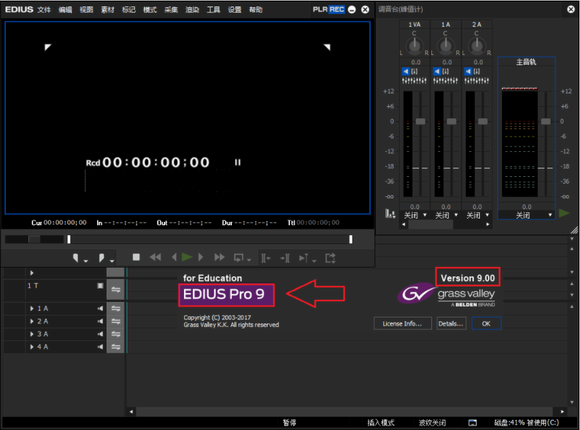The height and width of the screenshot is (430, 580).
Task: Open the 工具 menu
Action: click(213, 10)
